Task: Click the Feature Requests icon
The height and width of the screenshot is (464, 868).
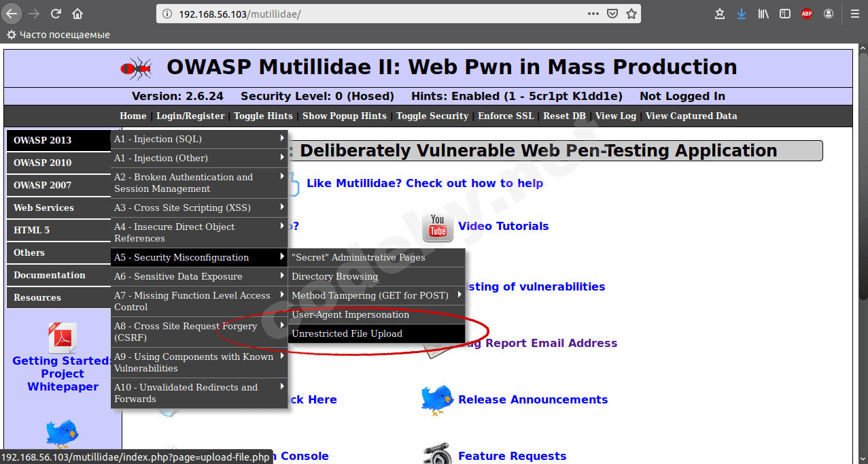Action: pyautogui.click(x=437, y=454)
